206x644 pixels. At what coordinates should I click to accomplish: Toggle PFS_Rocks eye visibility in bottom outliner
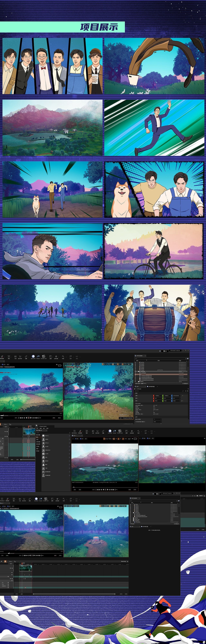click(130, 522)
